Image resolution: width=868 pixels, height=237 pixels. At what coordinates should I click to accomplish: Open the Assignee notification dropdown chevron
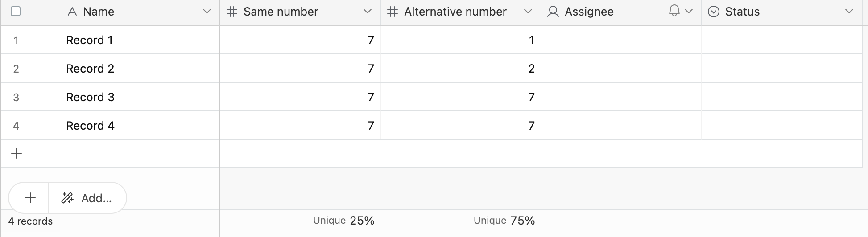(x=689, y=12)
